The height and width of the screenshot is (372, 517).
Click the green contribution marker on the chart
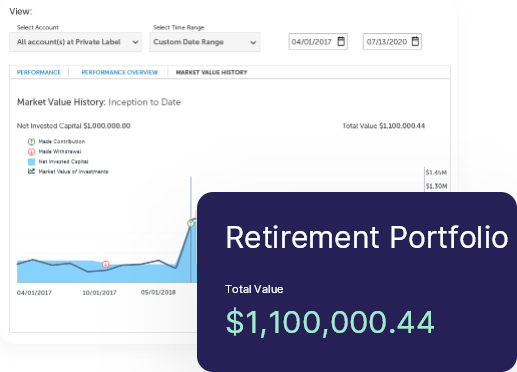pyautogui.click(x=191, y=223)
